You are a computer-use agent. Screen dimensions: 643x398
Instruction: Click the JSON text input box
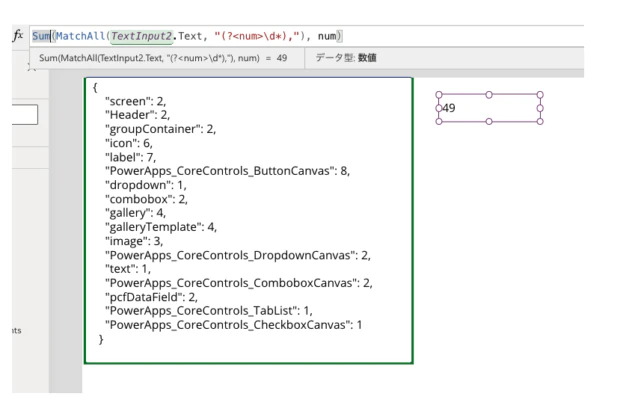pyautogui.click(x=249, y=220)
